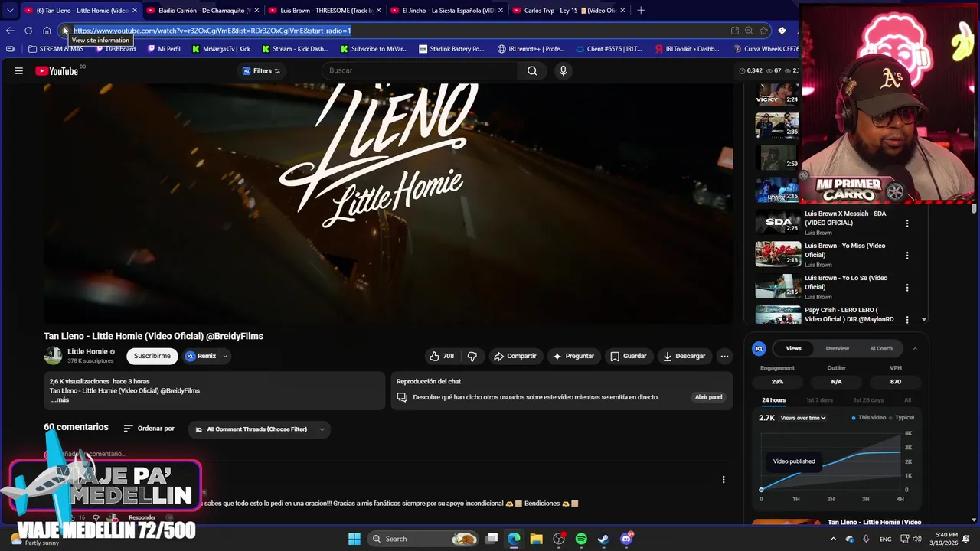980x551 pixels.
Task: Dislike the video with thumbs down
Action: [x=472, y=356]
